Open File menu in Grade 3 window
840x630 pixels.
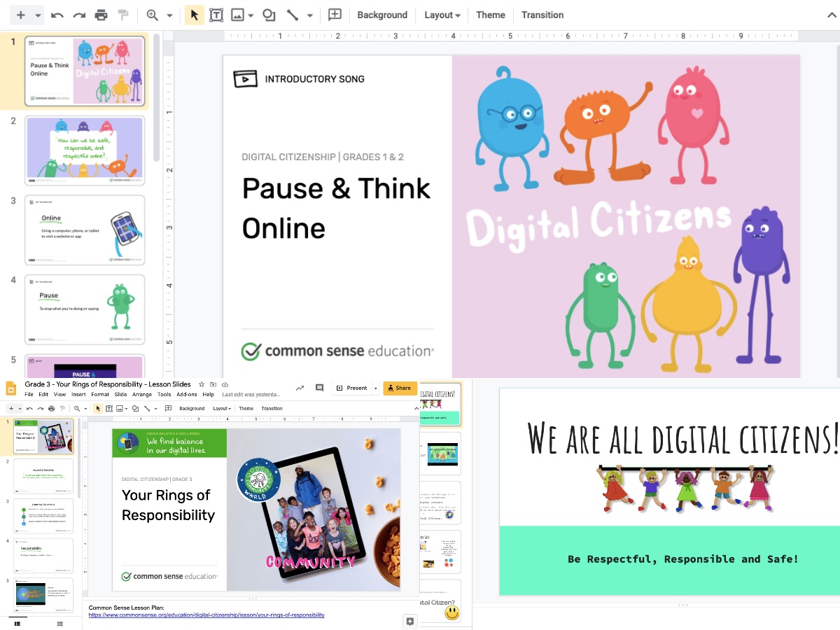(x=29, y=395)
